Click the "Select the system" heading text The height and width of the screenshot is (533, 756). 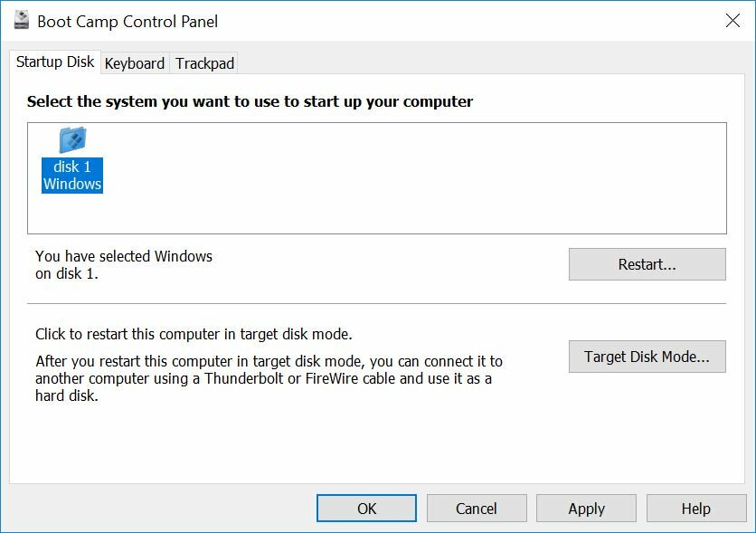click(250, 101)
